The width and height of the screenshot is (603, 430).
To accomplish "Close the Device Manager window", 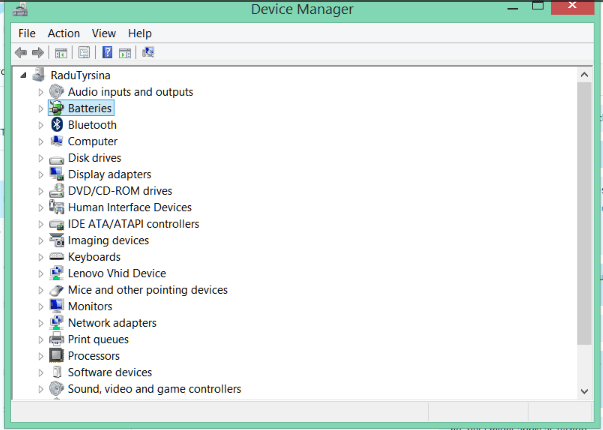I will click(573, 6).
